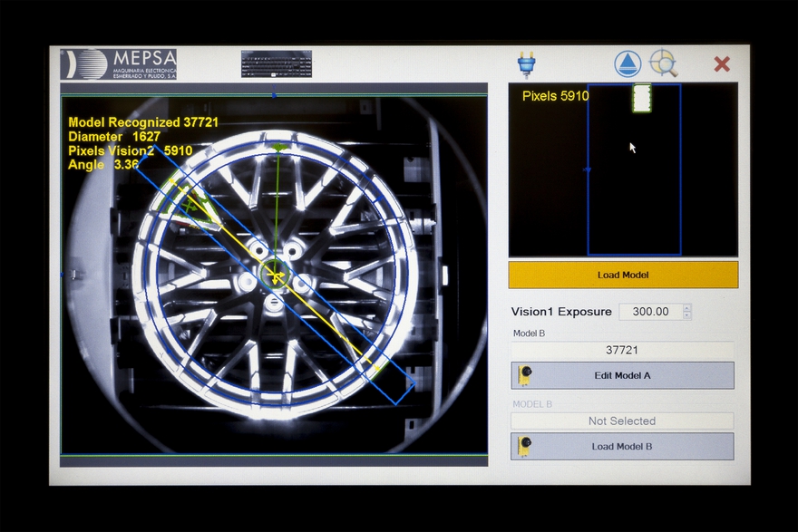Close the vision application with red X
This screenshot has height=532, width=798.
(x=722, y=63)
